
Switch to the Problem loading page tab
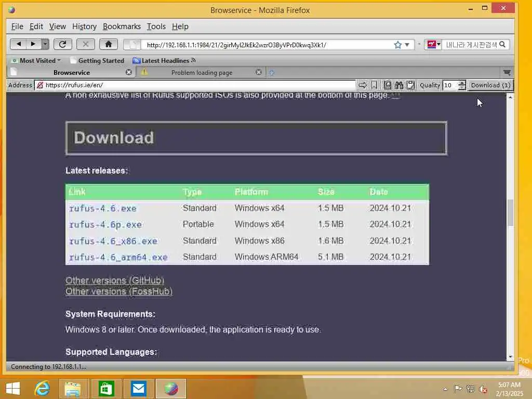(202, 72)
